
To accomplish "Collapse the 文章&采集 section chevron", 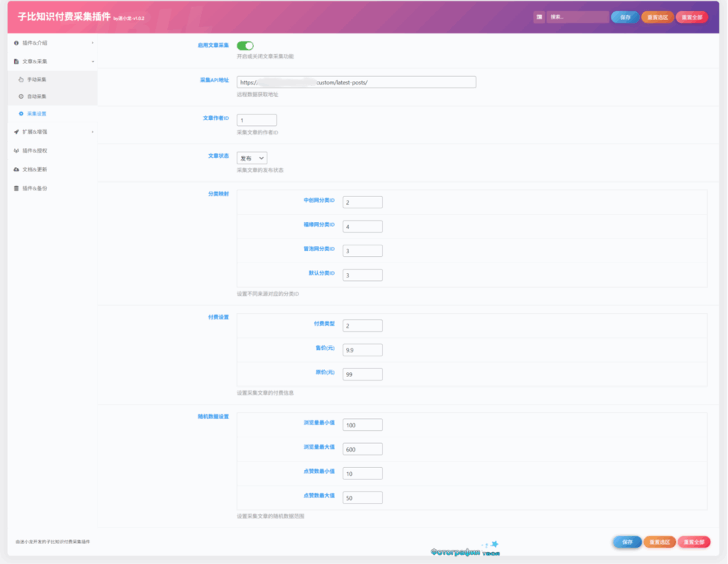I will coord(92,62).
